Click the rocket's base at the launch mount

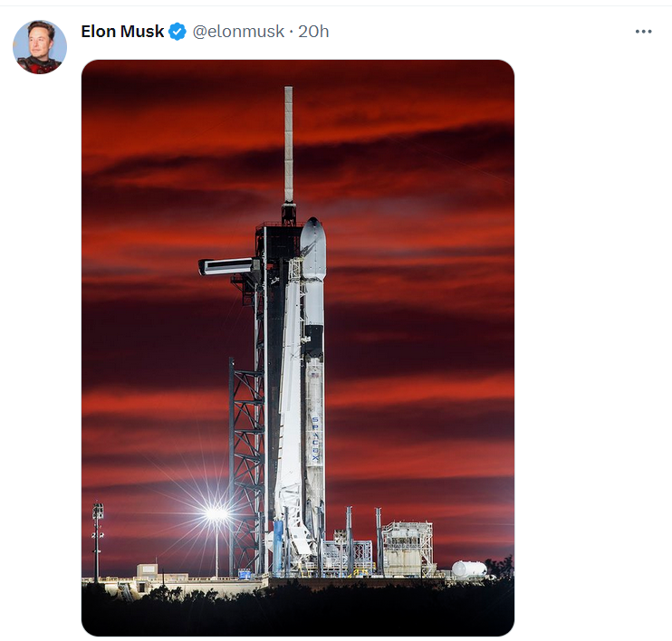click(x=299, y=548)
